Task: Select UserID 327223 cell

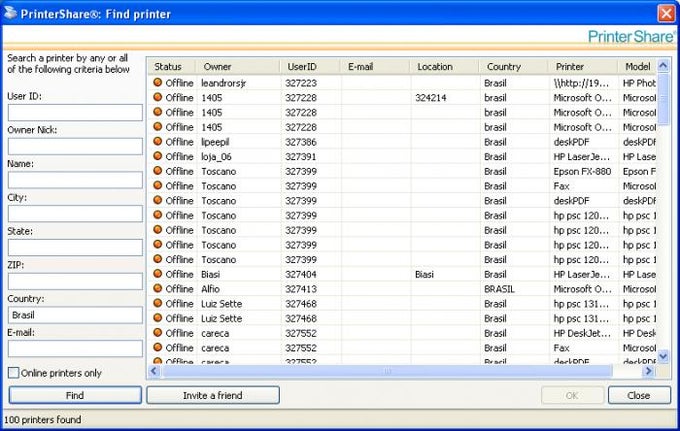Action: (301, 83)
